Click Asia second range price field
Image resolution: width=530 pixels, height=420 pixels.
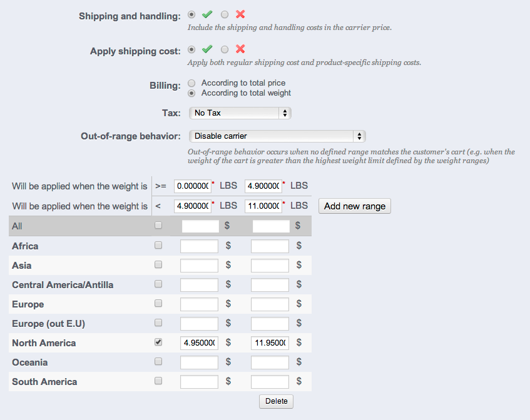click(x=270, y=265)
